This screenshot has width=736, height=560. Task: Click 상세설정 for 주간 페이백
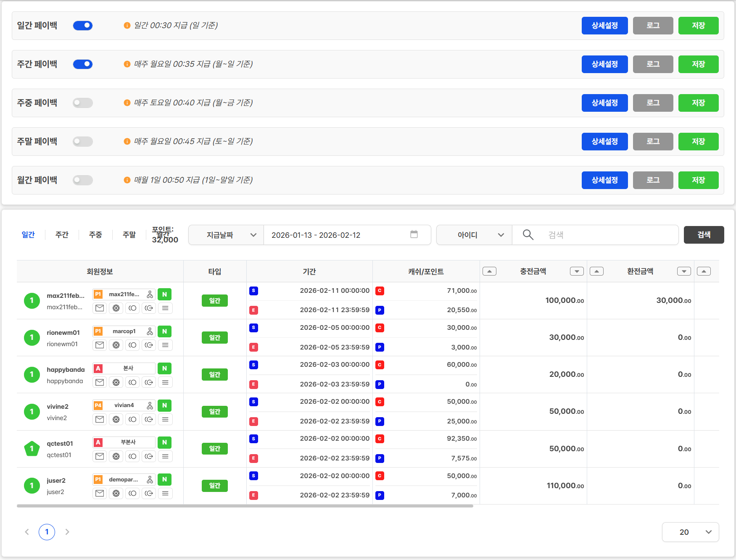604,64
